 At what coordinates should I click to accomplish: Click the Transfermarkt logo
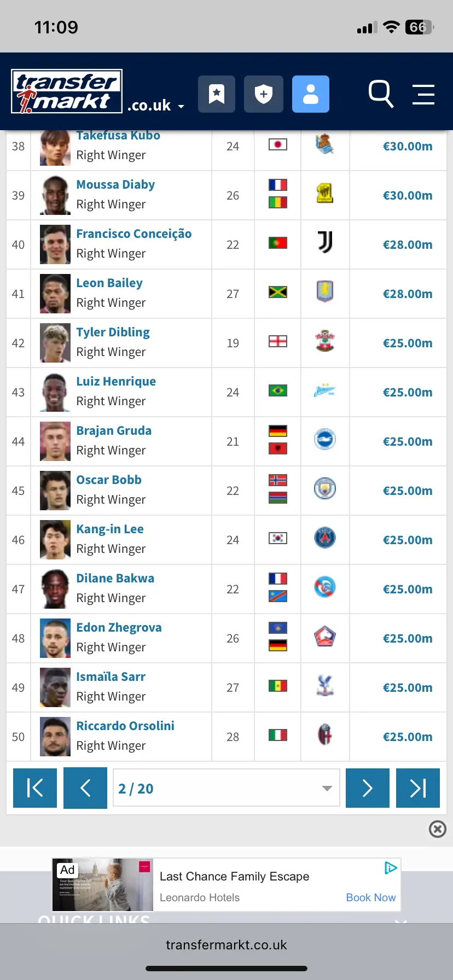click(67, 91)
